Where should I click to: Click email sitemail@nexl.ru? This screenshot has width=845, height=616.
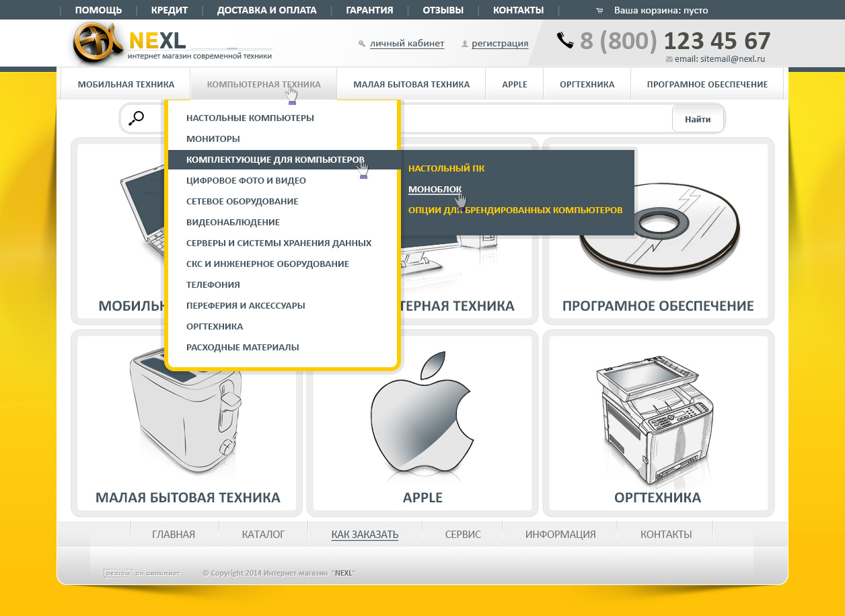(719, 59)
